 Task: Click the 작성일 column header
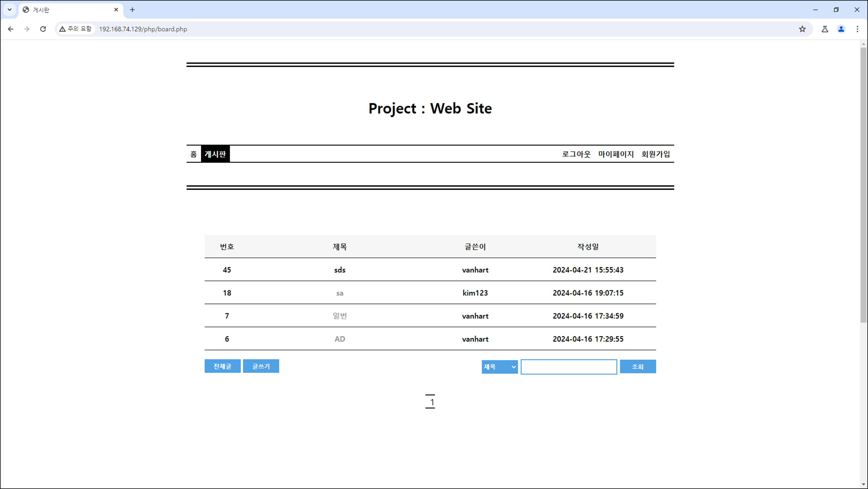[588, 247]
